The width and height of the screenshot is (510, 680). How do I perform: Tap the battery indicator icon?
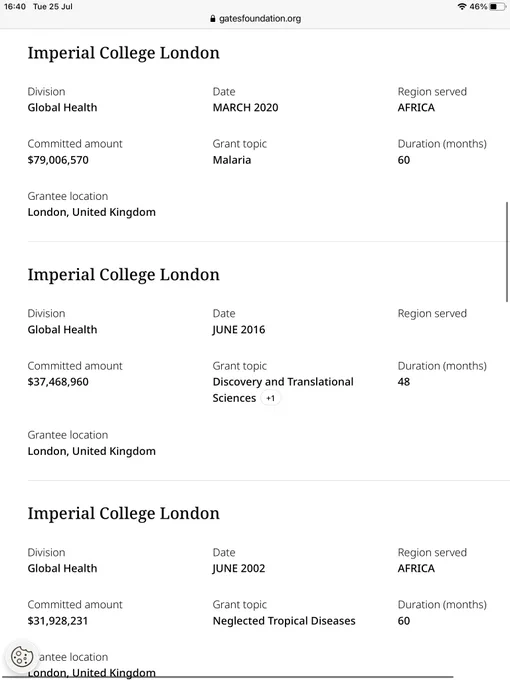pyautogui.click(x=497, y=7)
